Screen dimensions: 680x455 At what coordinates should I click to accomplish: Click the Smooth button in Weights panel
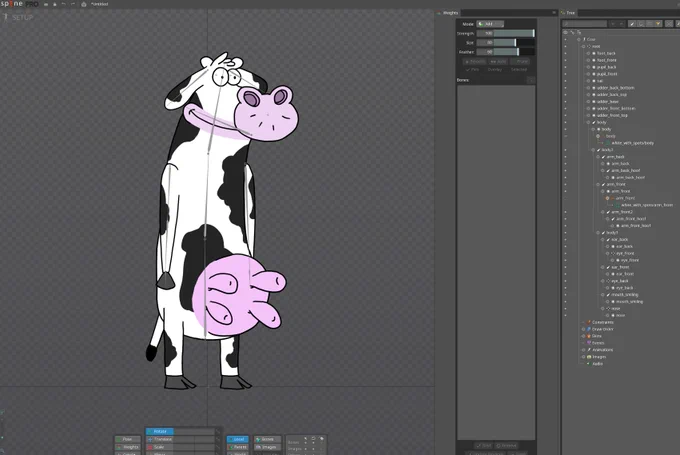tap(474, 62)
